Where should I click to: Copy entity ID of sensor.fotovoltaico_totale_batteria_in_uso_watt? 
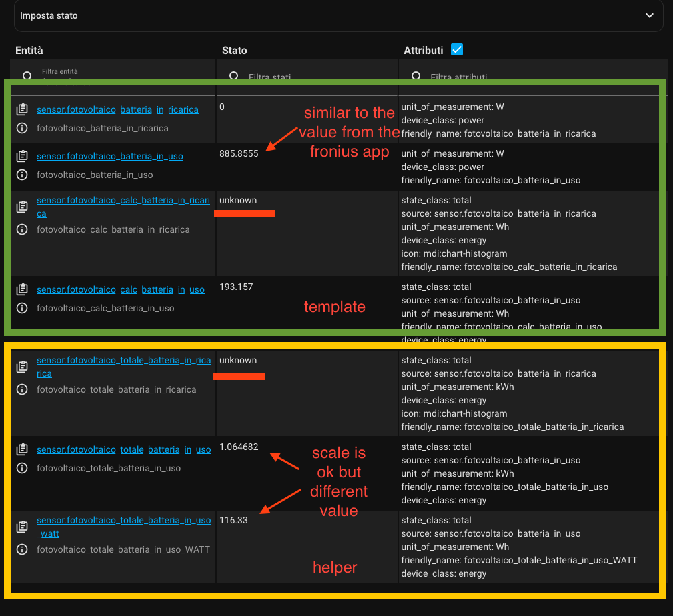click(x=22, y=527)
